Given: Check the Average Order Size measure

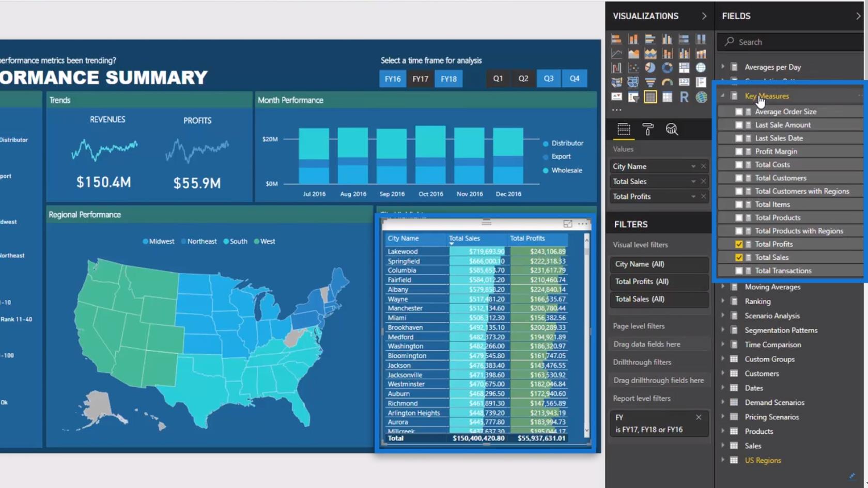Looking at the screenshot, I should pyautogui.click(x=739, y=112).
